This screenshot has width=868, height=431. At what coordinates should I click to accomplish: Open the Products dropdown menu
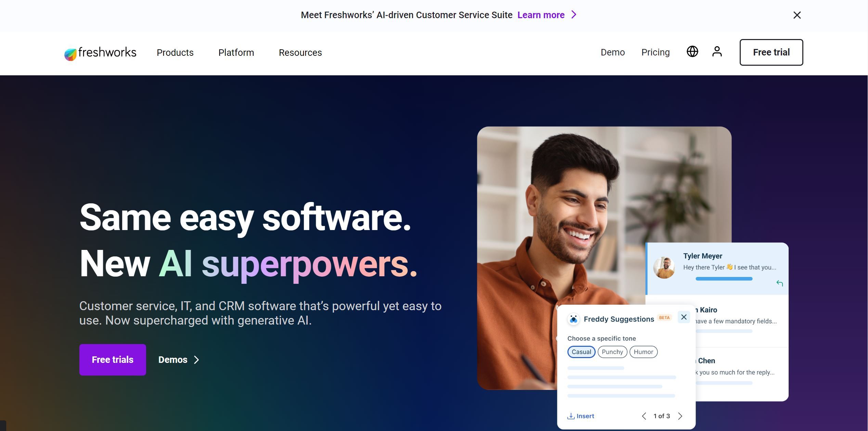pos(175,51)
